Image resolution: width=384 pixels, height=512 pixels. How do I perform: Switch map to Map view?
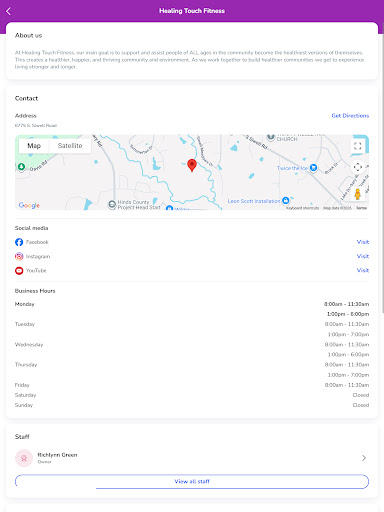[x=34, y=146]
